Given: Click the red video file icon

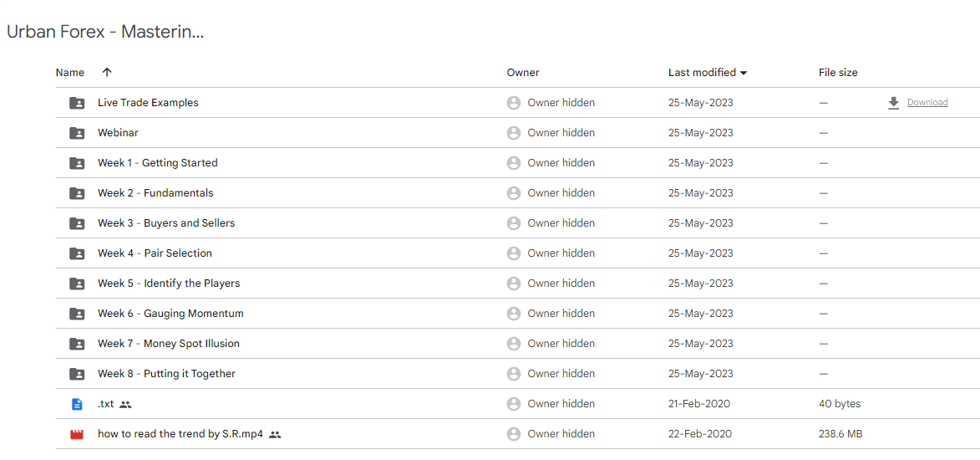Looking at the screenshot, I should tap(77, 434).
